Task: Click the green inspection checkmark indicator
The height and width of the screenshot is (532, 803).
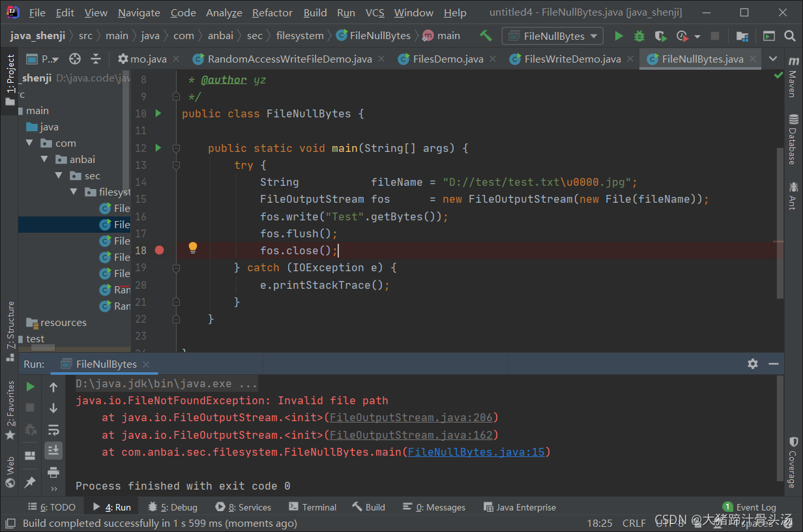Action: (778, 76)
